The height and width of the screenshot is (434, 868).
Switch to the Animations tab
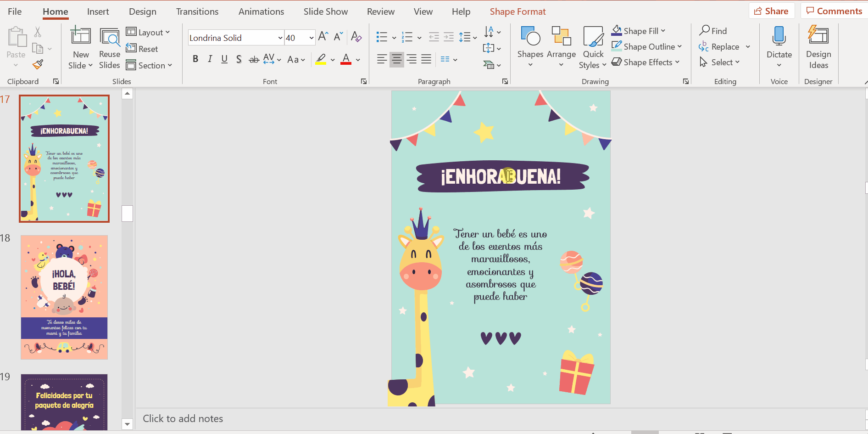pyautogui.click(x=261, y=11)
